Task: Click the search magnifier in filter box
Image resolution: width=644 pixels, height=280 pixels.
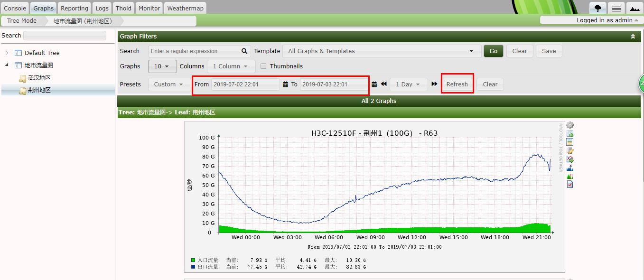Action: tap(244, 51)
